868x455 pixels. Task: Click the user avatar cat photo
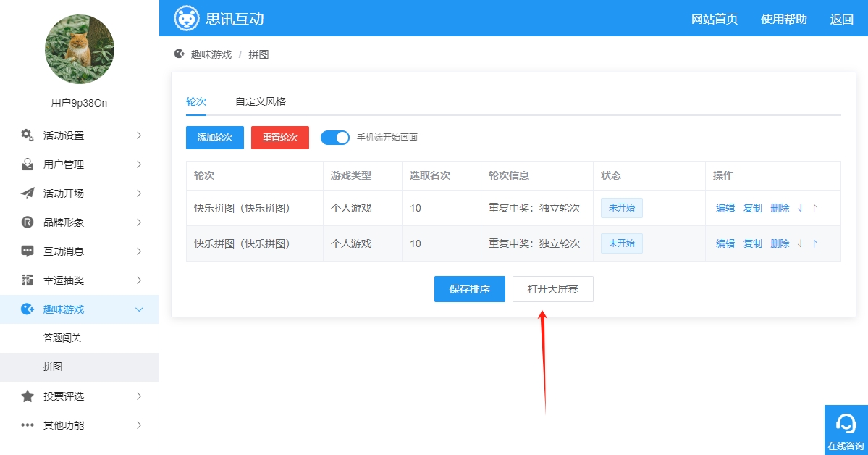point(79,49)
